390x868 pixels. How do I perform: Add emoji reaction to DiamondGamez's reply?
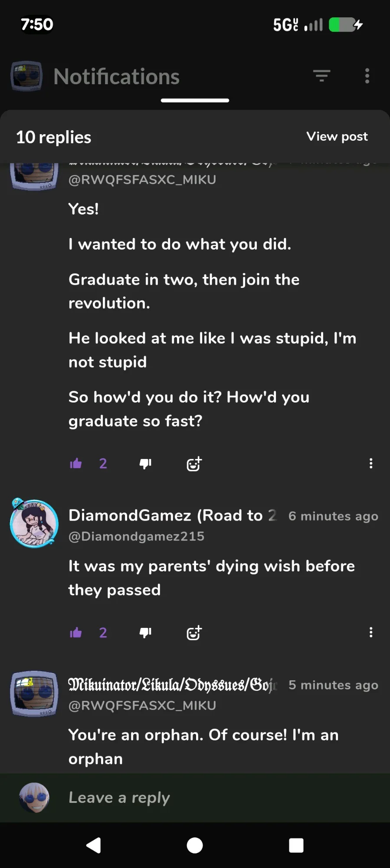point(194,633)
